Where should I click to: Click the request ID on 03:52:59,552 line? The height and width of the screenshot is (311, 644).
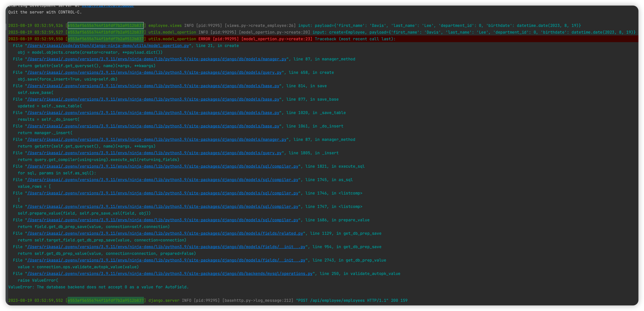click(106, 301)
